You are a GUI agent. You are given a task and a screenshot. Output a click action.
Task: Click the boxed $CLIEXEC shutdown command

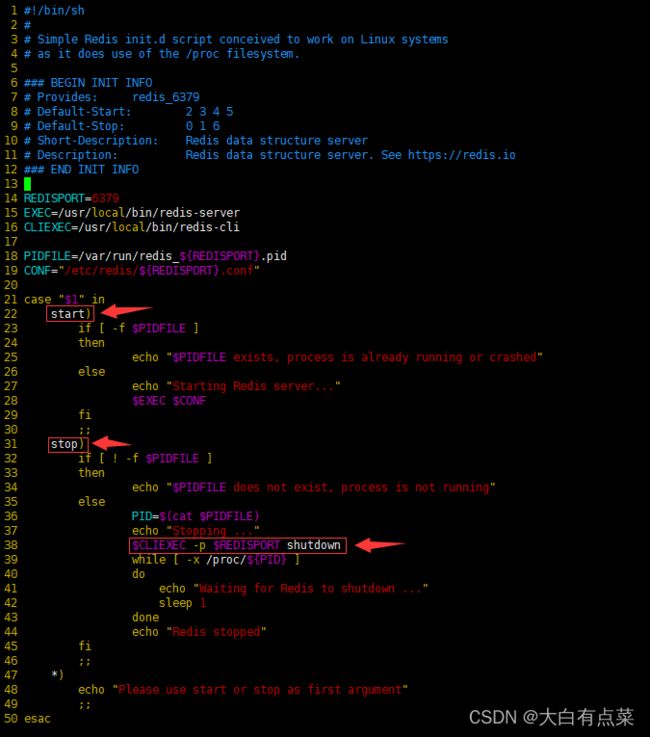[238, 545]
